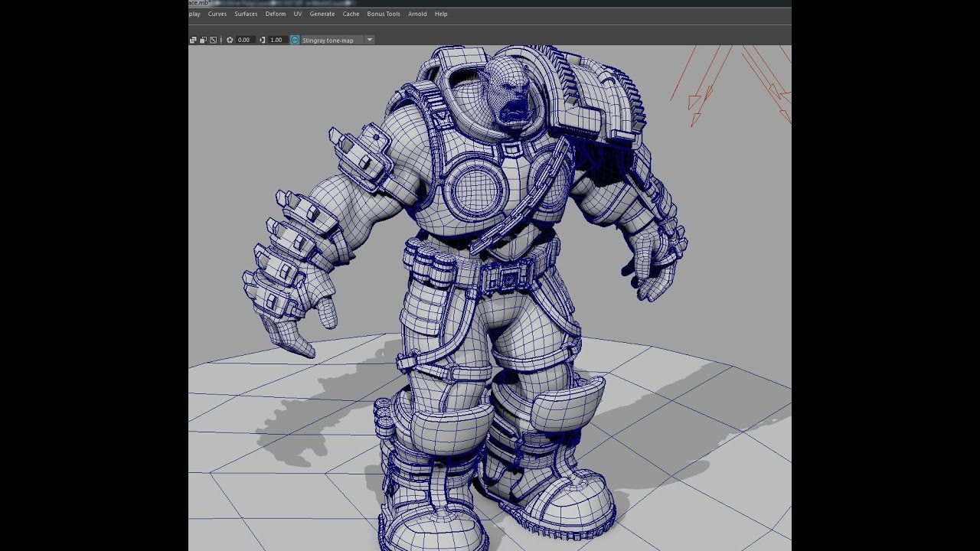Open the Bonus Tools menu

pos(384,14)
